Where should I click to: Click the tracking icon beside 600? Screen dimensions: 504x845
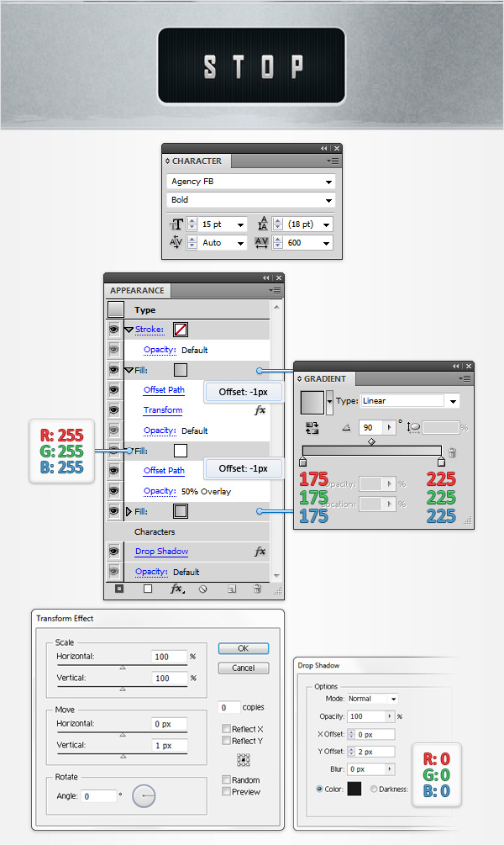tap(262, 242)
